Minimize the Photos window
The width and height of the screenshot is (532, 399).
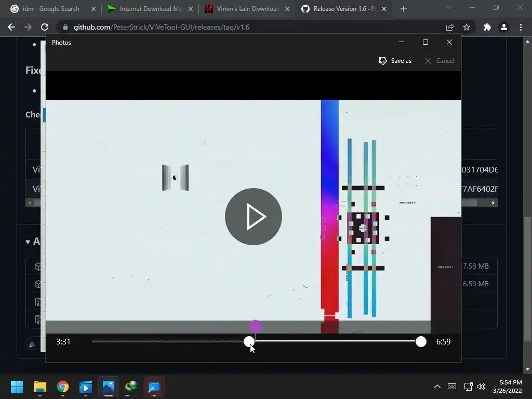[x=402, y=42]
